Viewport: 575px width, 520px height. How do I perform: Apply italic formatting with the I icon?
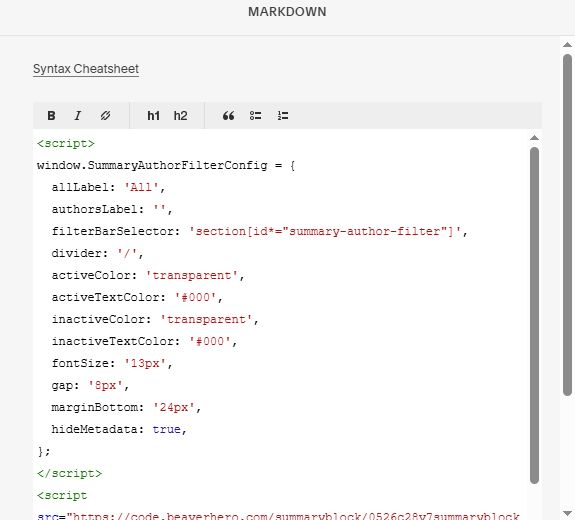coord(78,116)
